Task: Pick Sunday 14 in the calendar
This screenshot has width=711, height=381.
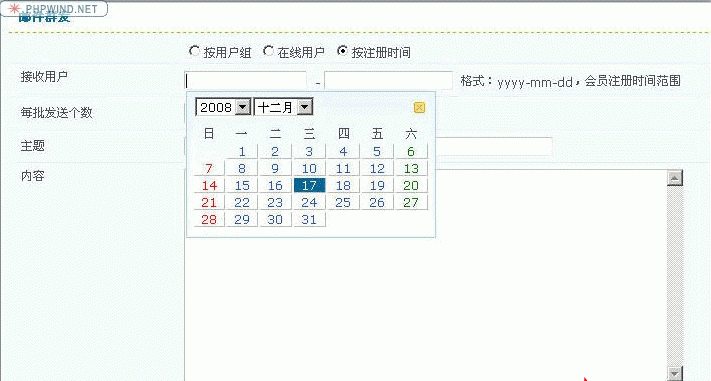Action: (209, 185)
